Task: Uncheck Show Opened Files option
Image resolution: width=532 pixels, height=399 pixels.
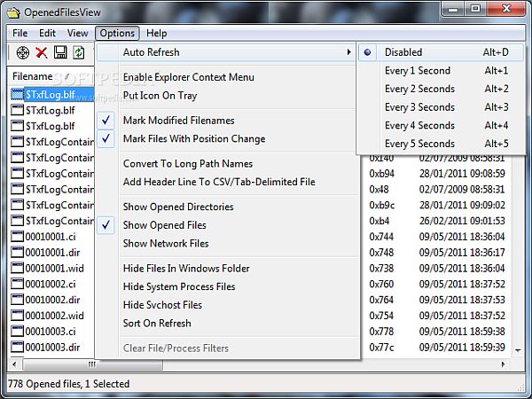Action: pos(227,225)
